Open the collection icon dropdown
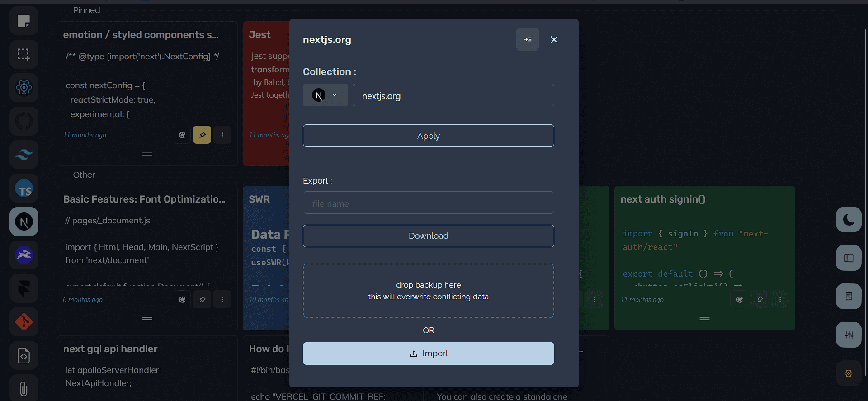Image resolution: width=868 pixels, height=401 pixels. (x=325, y=95)
